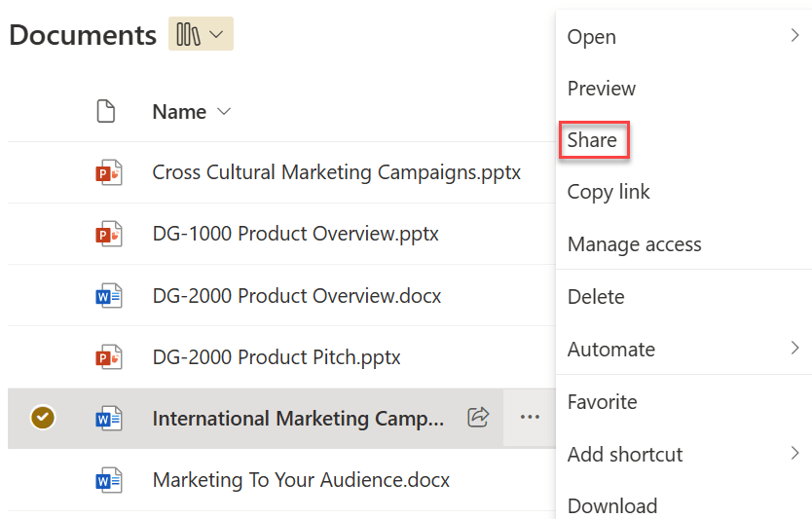This screenshot has height=519, width=812.
Task: Click Word icon for Marketing To Your Audience
Action: pos(109,480)
